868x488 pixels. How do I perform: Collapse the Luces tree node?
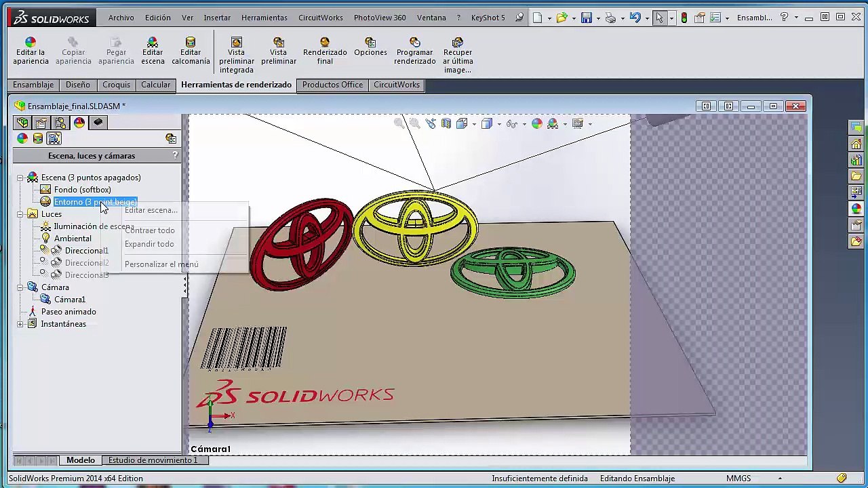point(20,214)
